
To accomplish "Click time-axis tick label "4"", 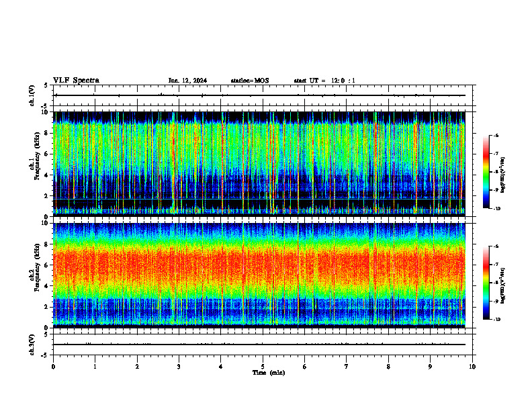I will 221,367.
